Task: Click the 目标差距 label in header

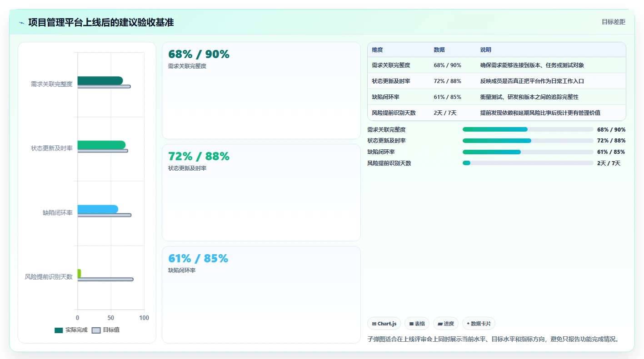Action: (614, 22)
